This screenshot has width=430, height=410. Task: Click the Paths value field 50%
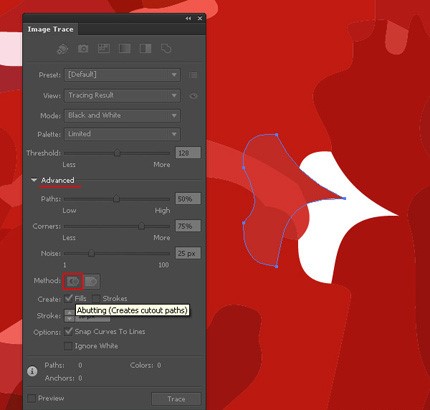[x=188, y=199]
